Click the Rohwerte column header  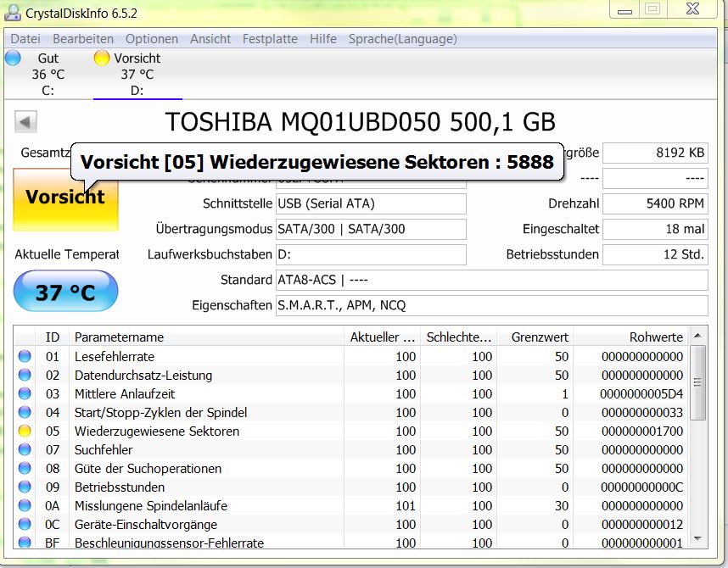pyautogui.click(x=631, y=337)
